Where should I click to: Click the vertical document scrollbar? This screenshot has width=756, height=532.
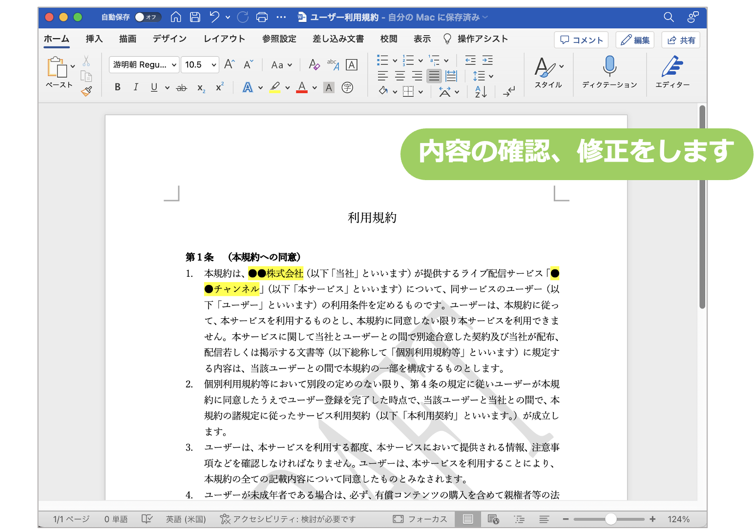click(x=702, y=207)
